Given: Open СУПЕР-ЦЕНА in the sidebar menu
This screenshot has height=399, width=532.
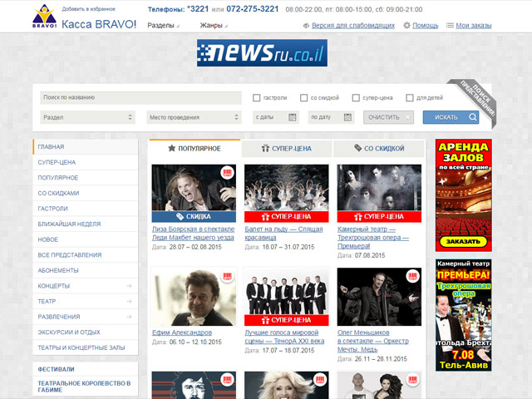Looking at the screenshot, I should pos(86,162).
